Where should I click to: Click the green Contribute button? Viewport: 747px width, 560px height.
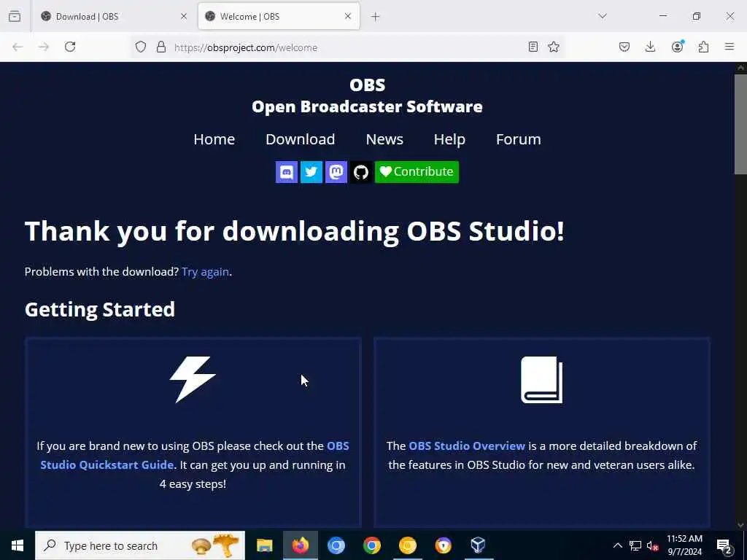[x=417, y=172]
